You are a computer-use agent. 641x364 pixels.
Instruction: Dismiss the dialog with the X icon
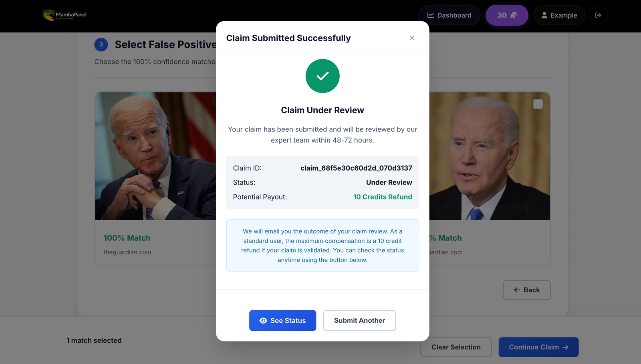point(412,38)
